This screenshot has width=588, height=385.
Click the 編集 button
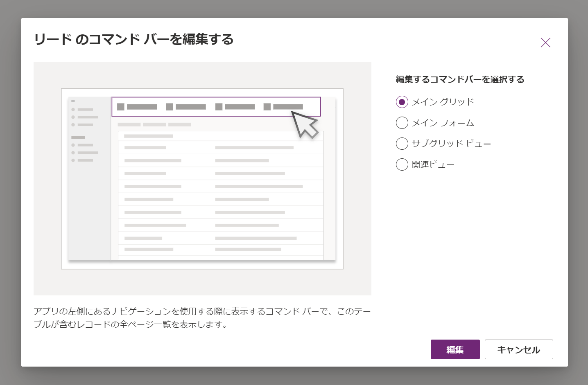(x=455, y=349)
